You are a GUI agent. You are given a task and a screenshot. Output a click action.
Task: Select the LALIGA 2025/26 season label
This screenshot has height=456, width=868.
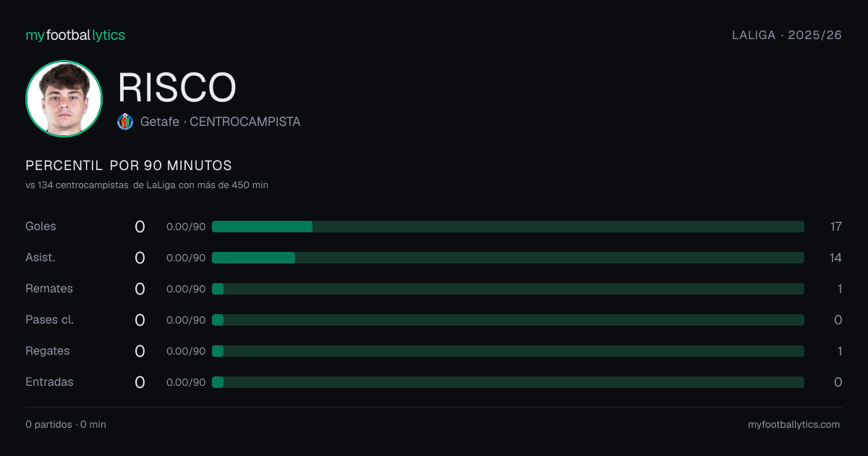(x=787, y=35)
